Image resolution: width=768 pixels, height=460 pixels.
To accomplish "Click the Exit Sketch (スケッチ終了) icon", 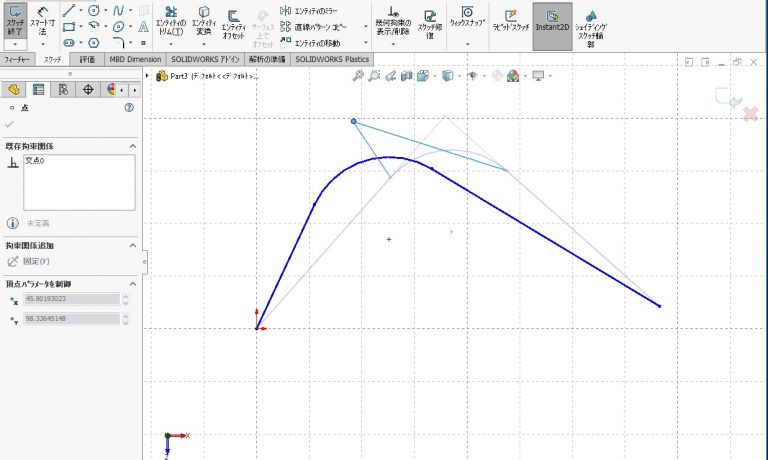I will [15, 20].
